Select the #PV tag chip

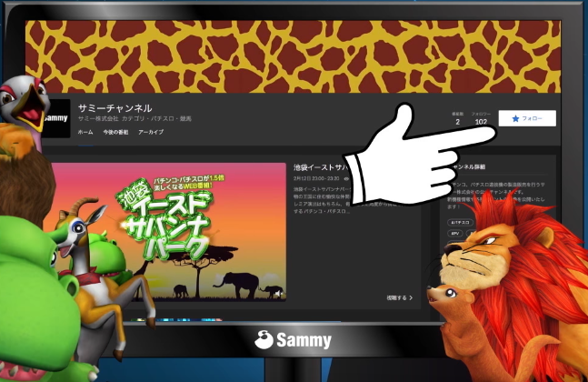click(x=455, y=234)
